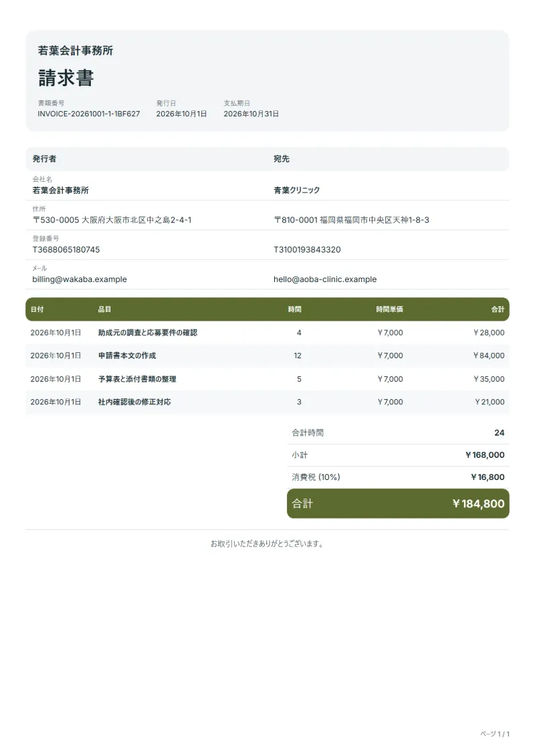535x756 pixels.
Task: Select issuer company 若葉会計事務所 under 会社名
Action: (x=60, y=191)
